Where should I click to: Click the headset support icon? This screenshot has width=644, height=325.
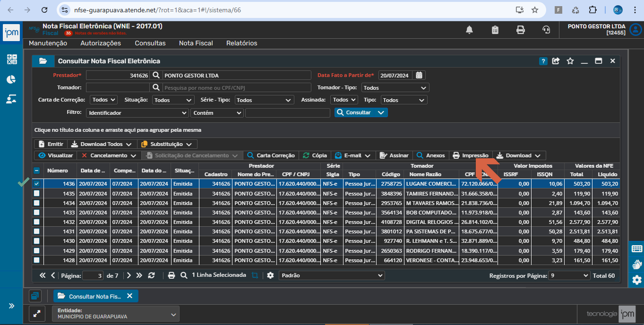click(546, 30)
